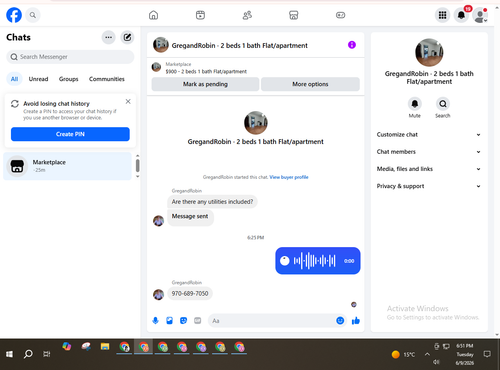Image resolution: width=500 pixels, height=370 pixels.
Task: Play the voice message
Action: (284, 261)
